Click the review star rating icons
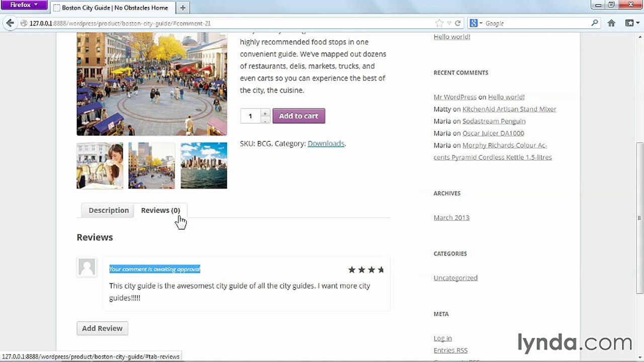644x362 pixels. point(366,270)
